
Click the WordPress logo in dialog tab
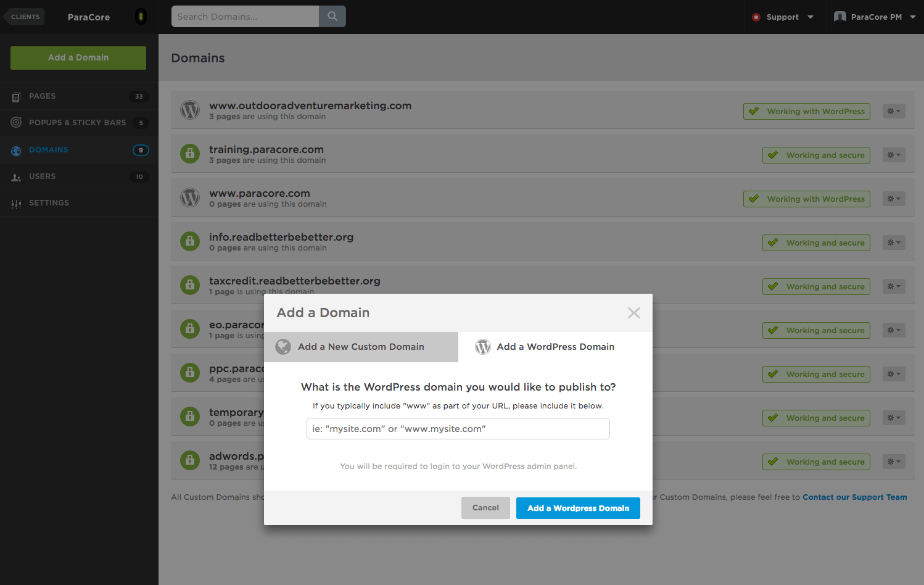(x=483, y=347)
